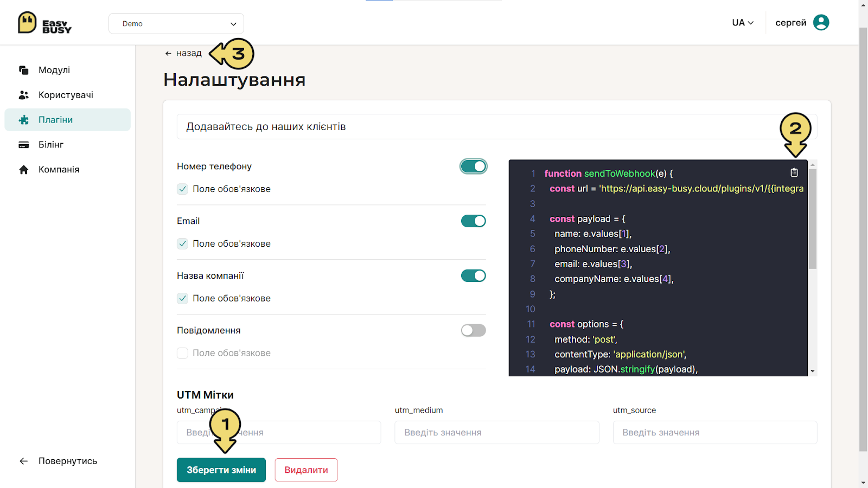The width and height of the screenshot is (868, 488).
Task: Focus the utm_medium input field
Action: (497, 433)
